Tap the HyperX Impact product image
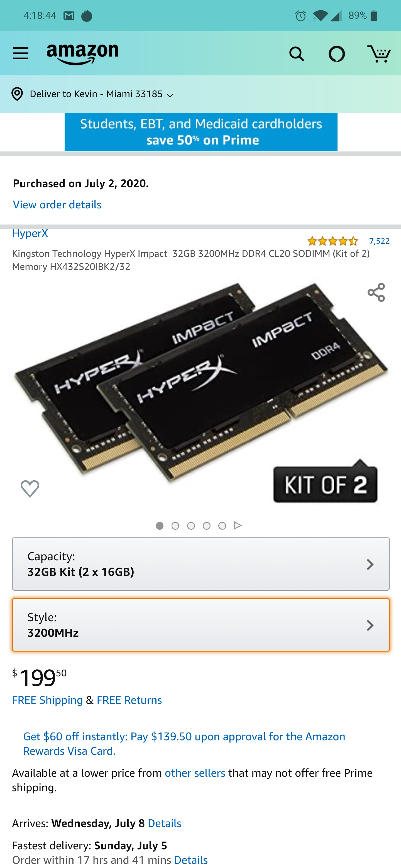 pos(201,393)
